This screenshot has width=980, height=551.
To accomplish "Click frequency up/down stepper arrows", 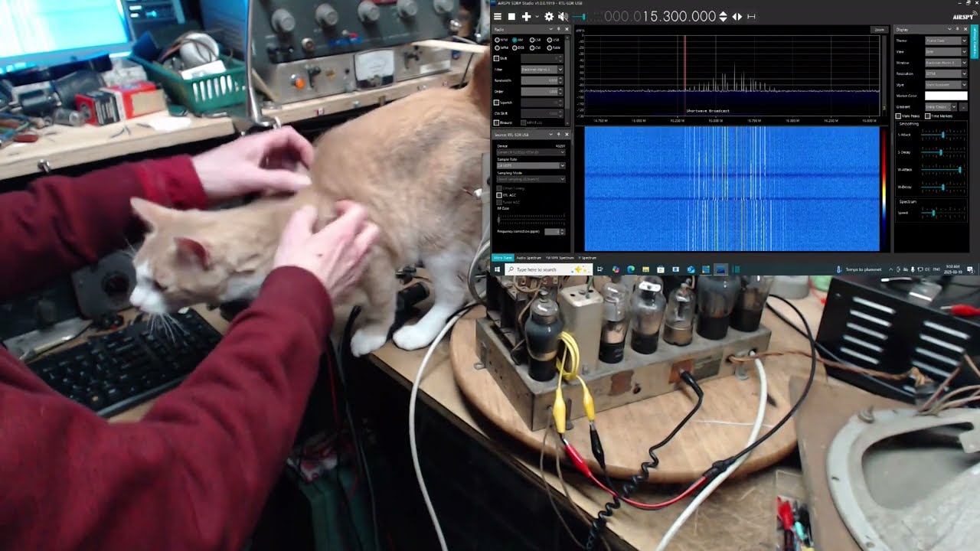I will click(x=723, y=16).
